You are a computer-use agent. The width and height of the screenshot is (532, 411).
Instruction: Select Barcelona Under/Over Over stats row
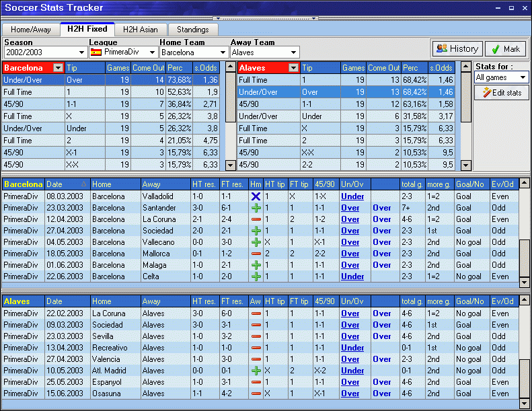point(110,80)
